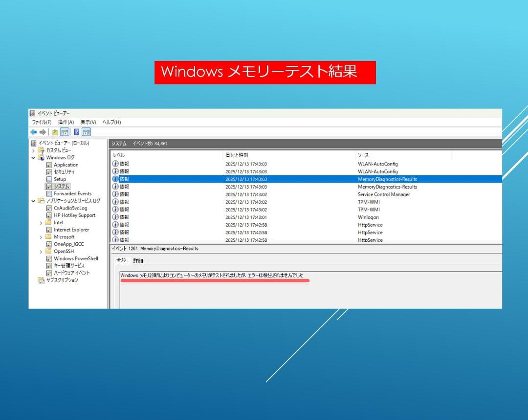
Task: Sort events by the 日付と時刻 column header
Action: coord(237,155)
